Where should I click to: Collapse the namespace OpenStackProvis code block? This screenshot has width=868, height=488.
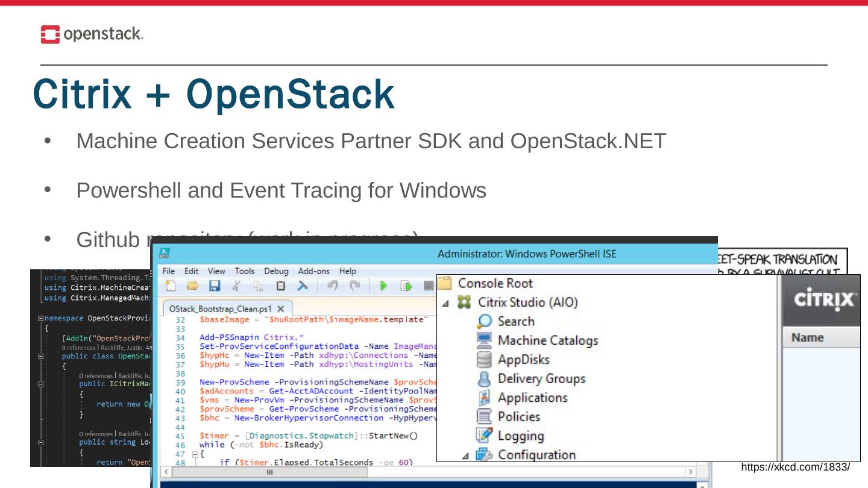point(40,318)
